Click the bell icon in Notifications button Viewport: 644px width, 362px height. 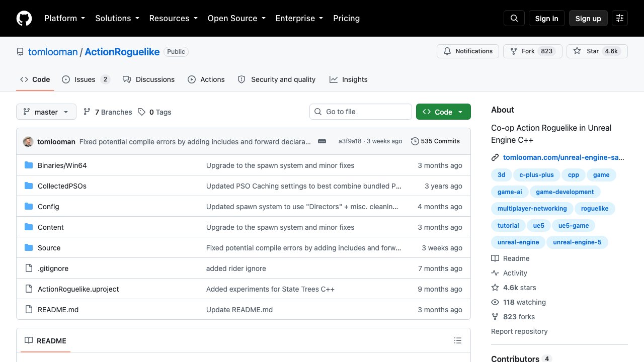tap(447, 51)
